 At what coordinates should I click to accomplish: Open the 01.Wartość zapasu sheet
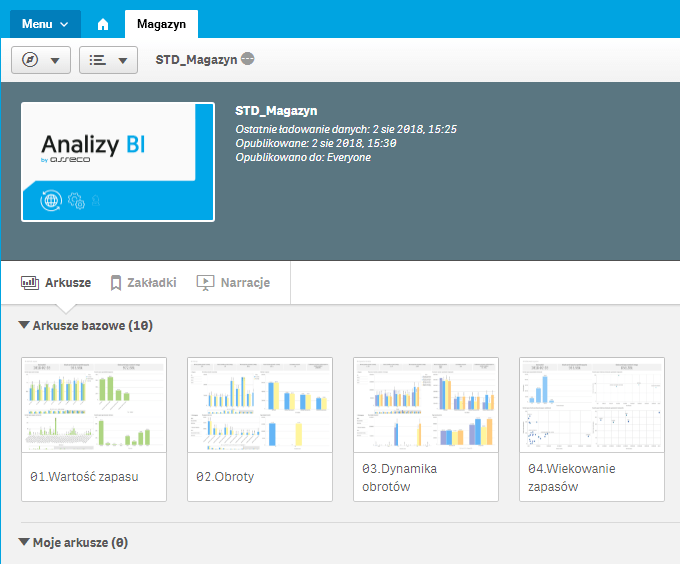coord(94,429)
